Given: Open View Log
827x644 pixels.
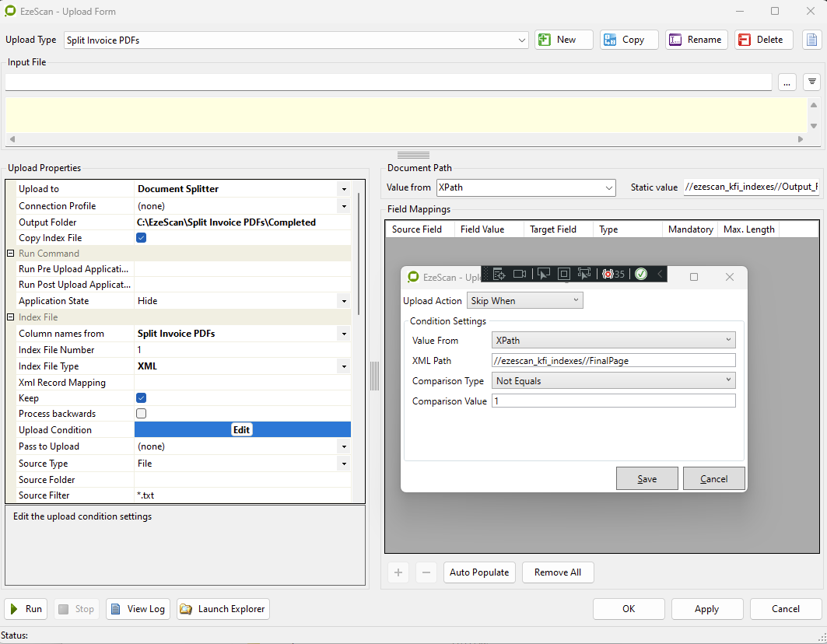Looking at the screenshot, I should click(x=138, y=609).
